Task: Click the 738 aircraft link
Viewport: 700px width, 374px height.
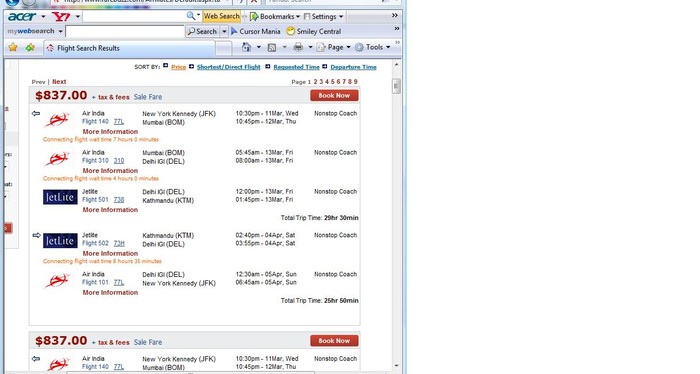Action: pyautogui.click(x=119, y=199)
